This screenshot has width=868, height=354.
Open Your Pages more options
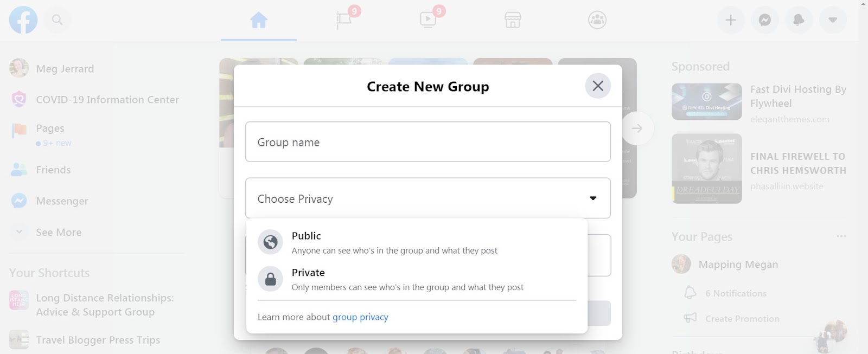coord(841,236)
